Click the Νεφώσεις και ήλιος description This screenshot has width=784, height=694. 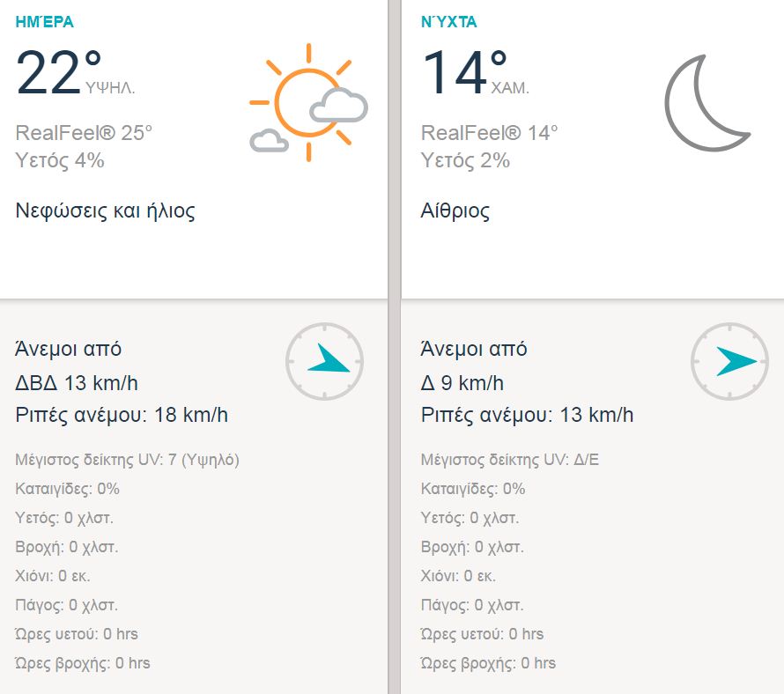click(106, 210)
